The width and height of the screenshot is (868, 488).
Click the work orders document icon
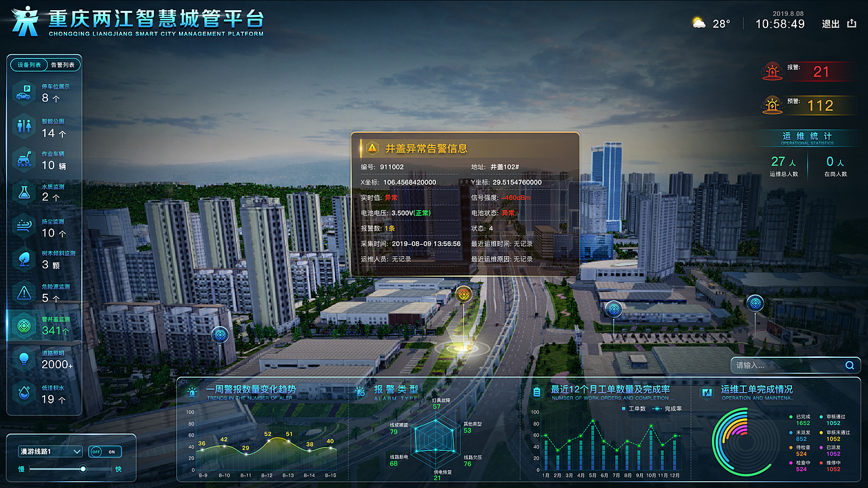tap(537, 391)
